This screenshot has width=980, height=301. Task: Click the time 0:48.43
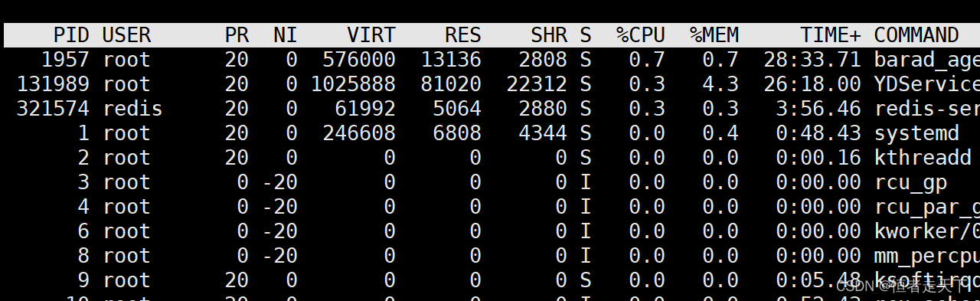(x=818, y=133)
